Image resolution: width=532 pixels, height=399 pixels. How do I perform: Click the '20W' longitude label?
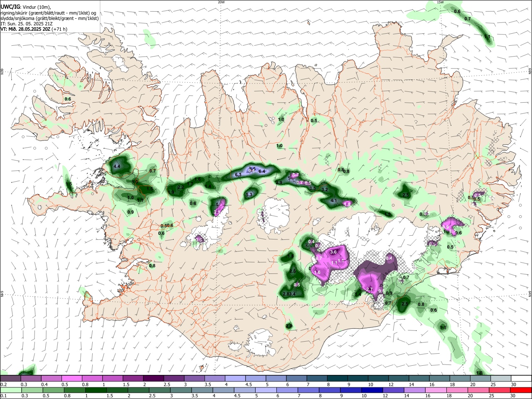(221, 2)
